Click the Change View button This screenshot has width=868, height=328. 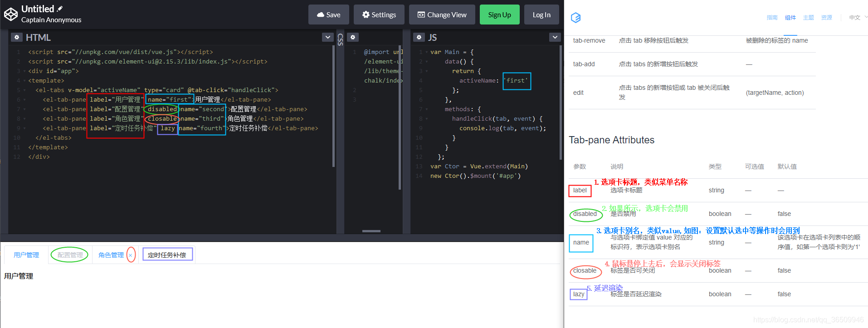(442, 15)
